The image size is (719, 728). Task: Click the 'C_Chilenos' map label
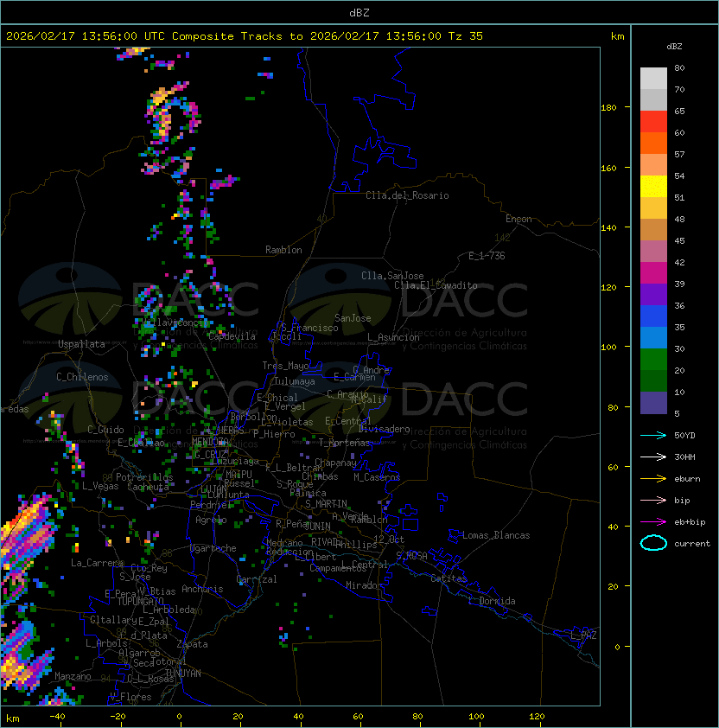[x=82, y=377]
